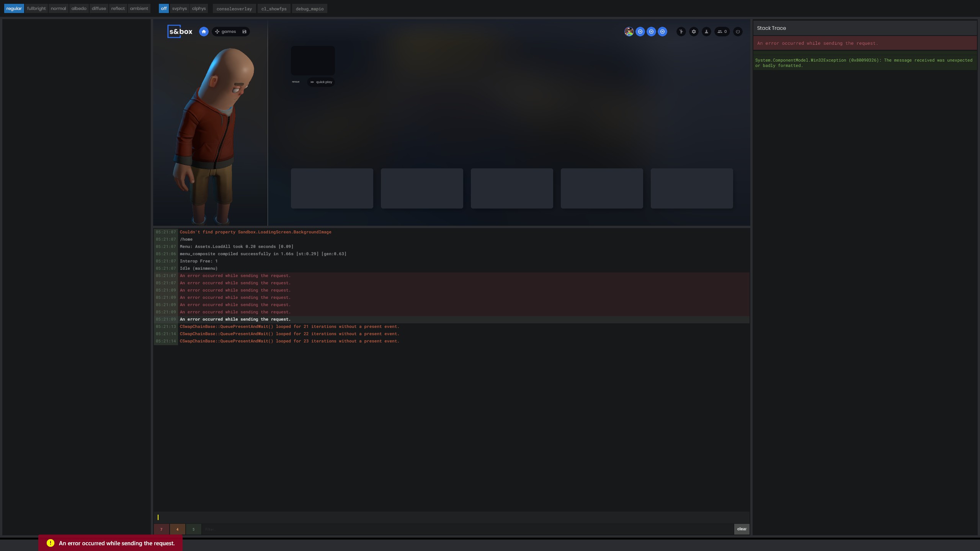Toggle the green info filter 5
This screenshot has height=551, width=980.
click(x=193, y=529)
